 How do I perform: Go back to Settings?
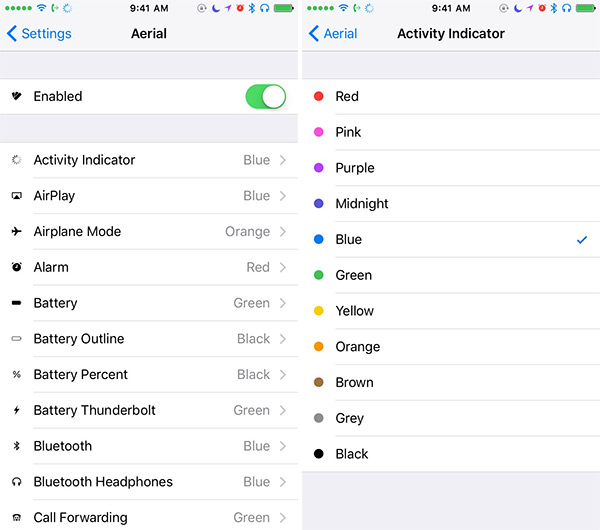(x=40, y=33)
